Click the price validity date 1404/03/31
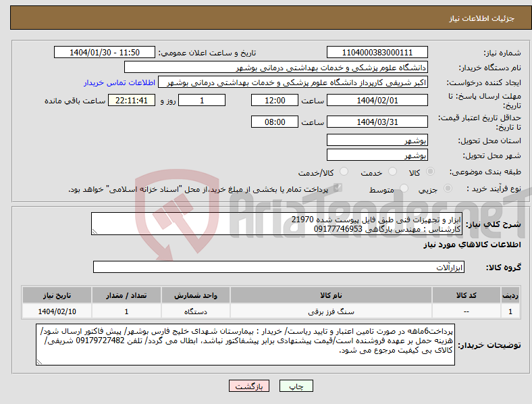 377,122
